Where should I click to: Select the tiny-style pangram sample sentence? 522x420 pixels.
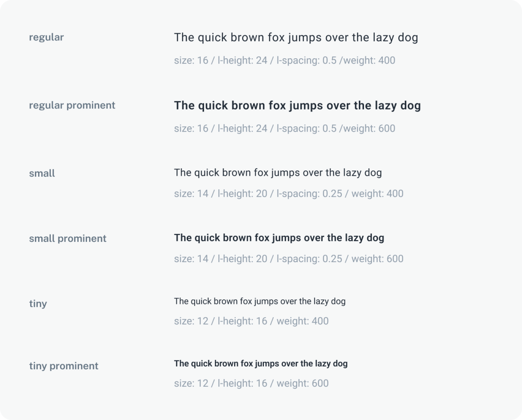click(260, 301)
